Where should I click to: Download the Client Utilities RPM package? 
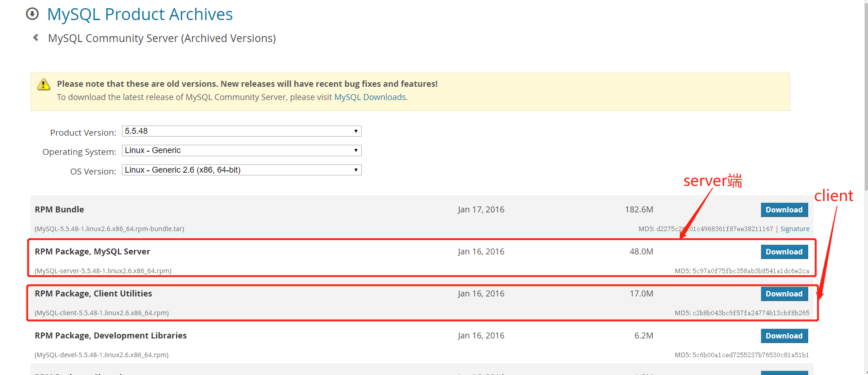pos(784,294)
